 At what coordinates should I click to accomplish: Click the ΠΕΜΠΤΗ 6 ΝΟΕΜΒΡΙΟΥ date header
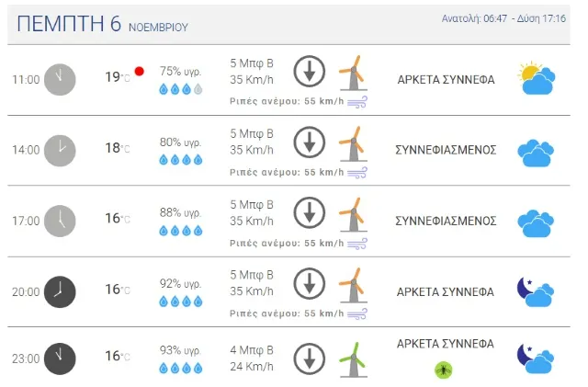pos(102,25)
